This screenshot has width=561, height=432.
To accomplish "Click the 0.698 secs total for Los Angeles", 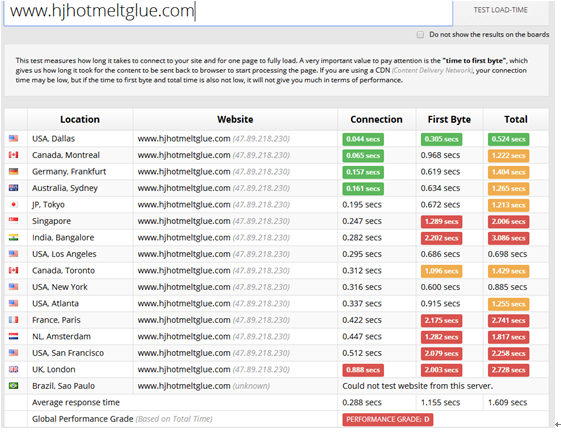I will tap(507, 254).
